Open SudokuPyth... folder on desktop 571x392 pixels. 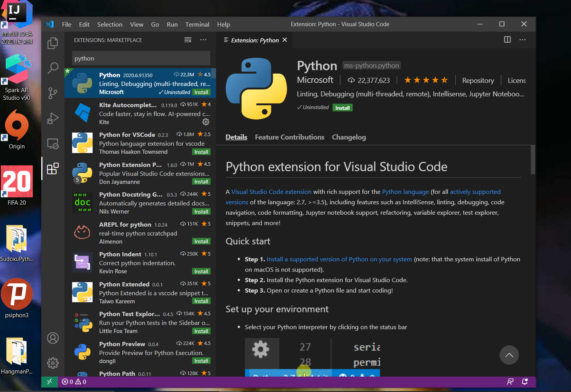pyautogui.click(x=17, y=243)
